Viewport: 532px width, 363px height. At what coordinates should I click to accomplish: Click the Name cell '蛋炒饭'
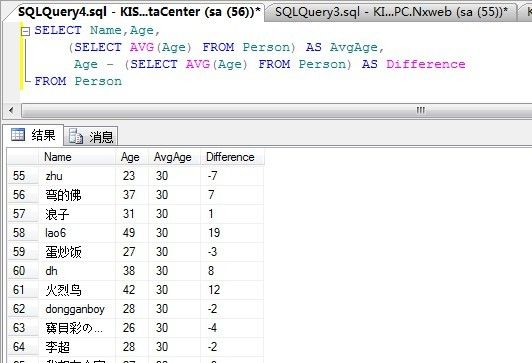coord(77,252)
